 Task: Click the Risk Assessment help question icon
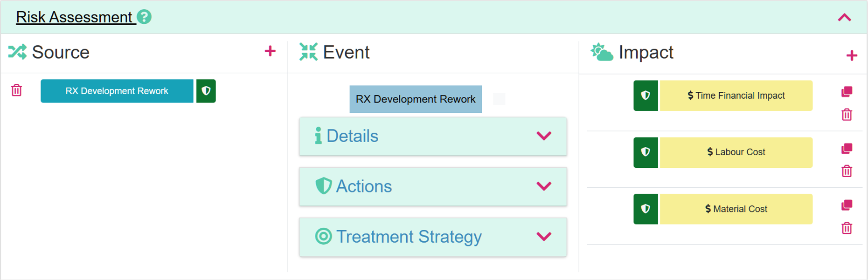[144, 17]
